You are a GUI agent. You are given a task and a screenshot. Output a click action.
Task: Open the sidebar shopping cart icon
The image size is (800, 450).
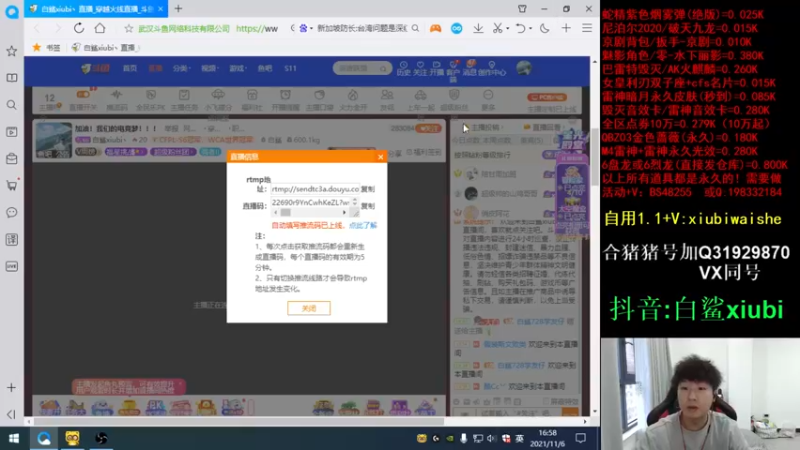coord(12,185)
